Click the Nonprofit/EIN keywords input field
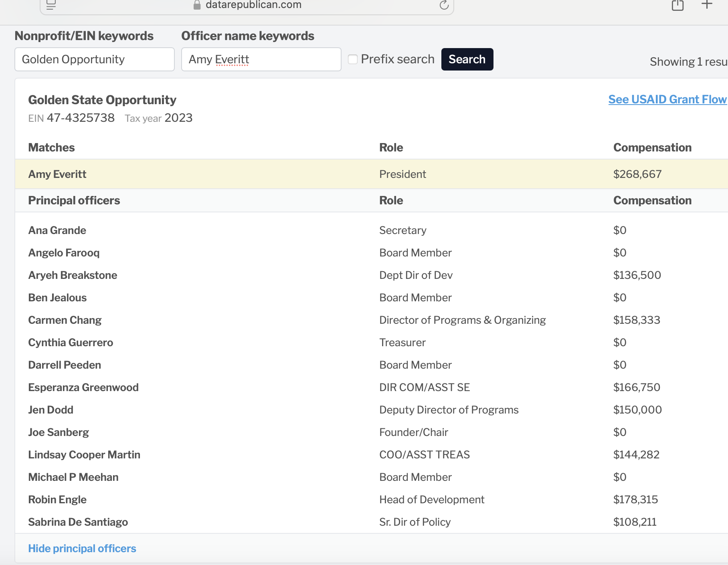Viewport: 728px width, 565px height. coord(95,59)
